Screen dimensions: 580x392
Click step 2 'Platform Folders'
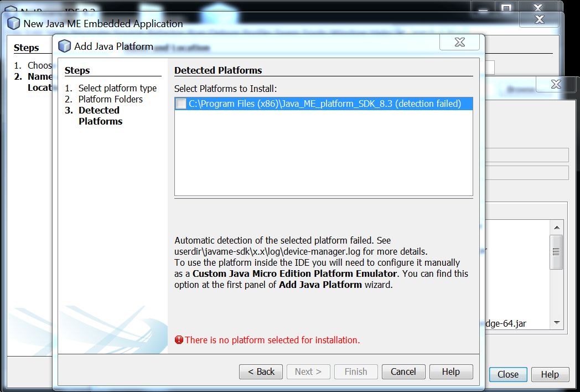tap(110, 99)
